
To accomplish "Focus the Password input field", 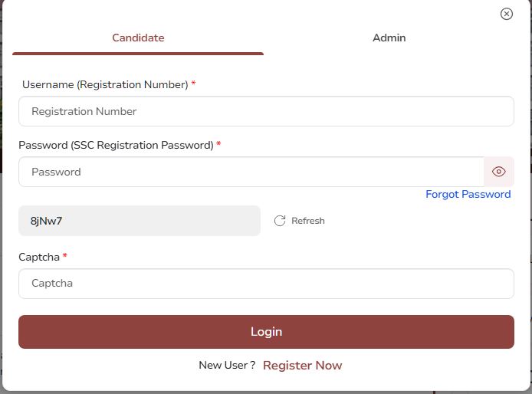I will 251,172.
